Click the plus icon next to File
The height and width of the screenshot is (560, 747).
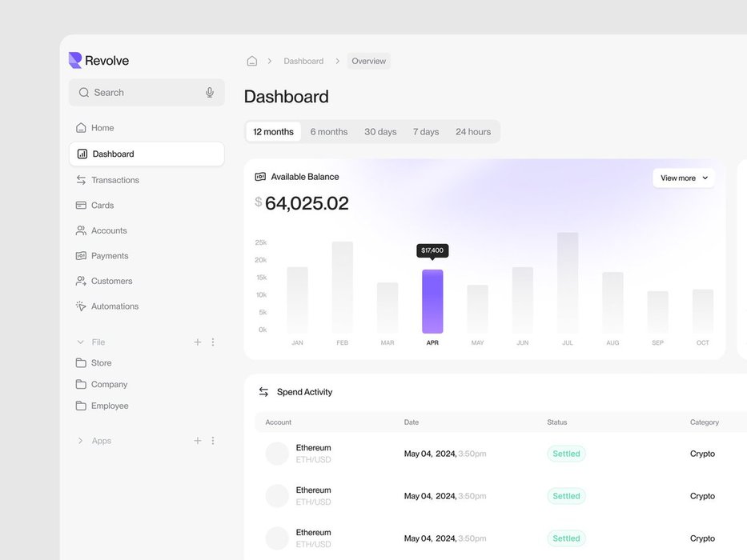point(198,342)
